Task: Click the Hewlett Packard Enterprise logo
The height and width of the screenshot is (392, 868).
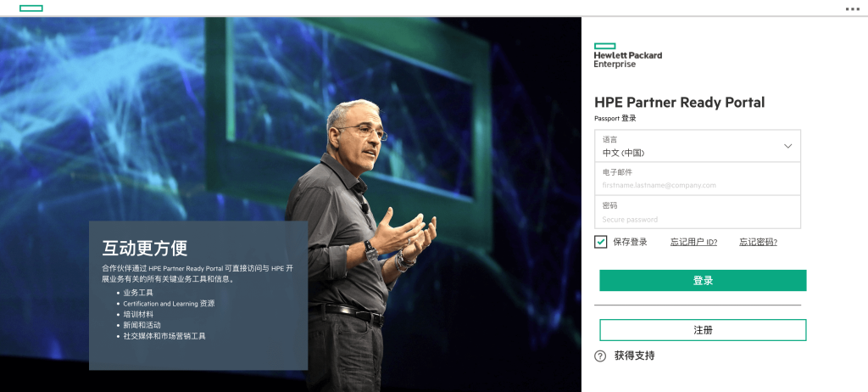Action: [628, 55]
